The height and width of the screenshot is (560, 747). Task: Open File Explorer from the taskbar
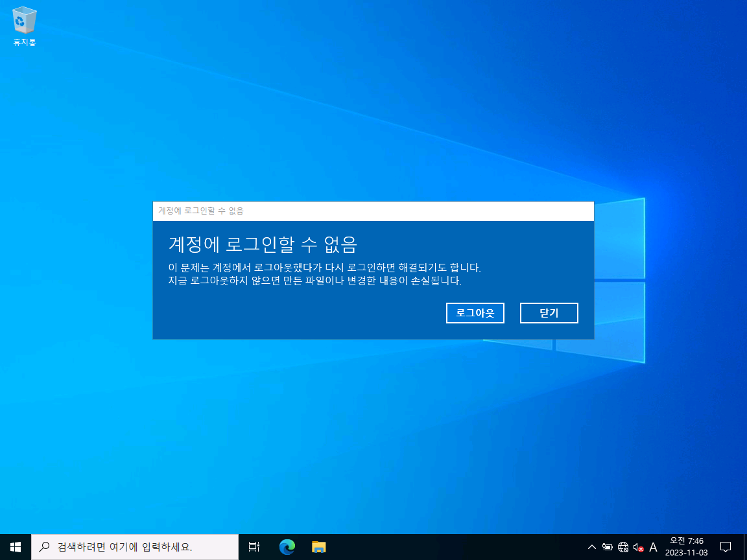pyautogui.click(x=319, y=547)
